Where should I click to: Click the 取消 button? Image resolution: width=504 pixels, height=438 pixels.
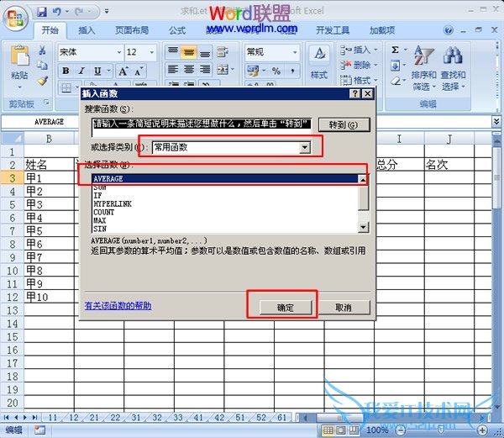click(344, 308)
